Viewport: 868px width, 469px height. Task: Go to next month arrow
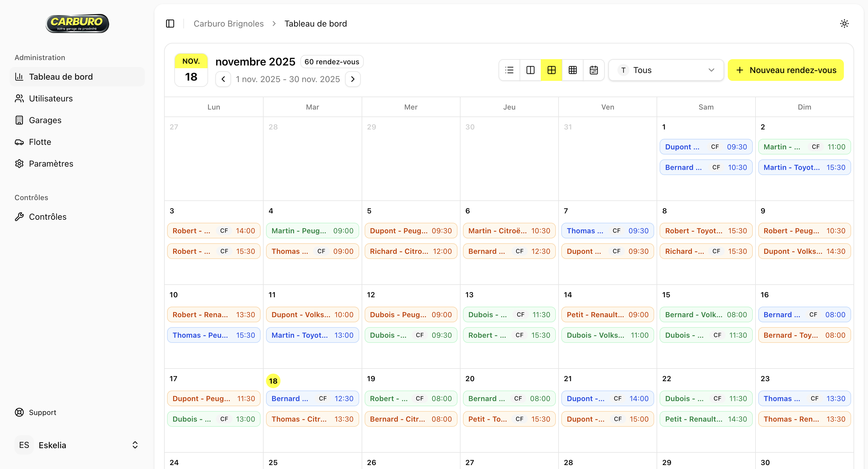[x=353, y=79]
